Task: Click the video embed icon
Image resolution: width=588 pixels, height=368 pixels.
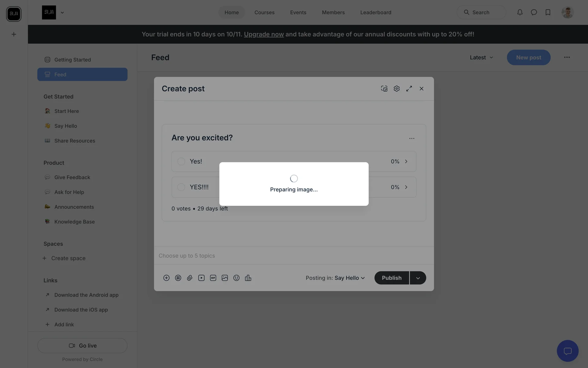Action: click(201, 278)
